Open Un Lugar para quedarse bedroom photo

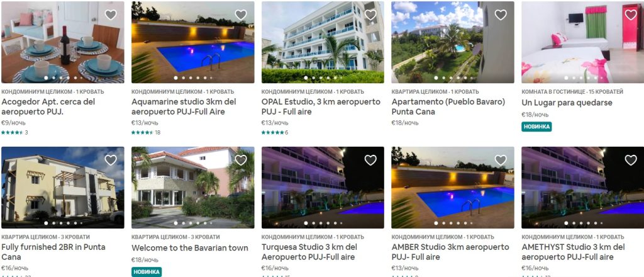(x=582, y=42)
